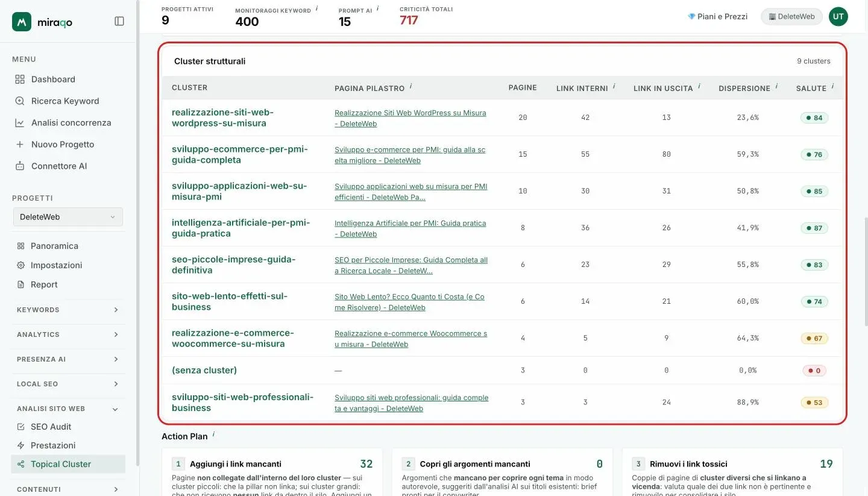The height and width of the screenshot is (496, 868).
Task: Open Piani e Prezzi link
Action: [718, 16]
